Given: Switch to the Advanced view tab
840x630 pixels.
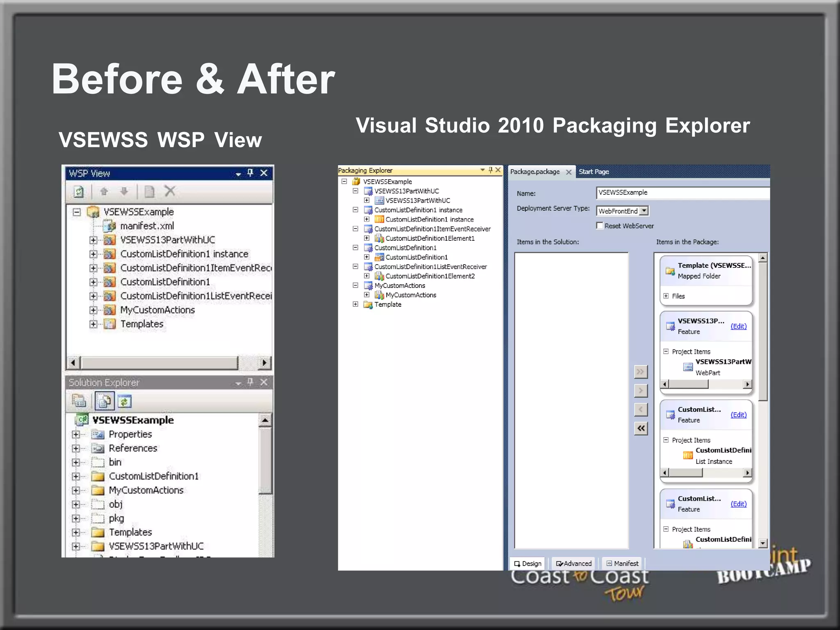Looking at the screenshot, I should click(573, 564).
